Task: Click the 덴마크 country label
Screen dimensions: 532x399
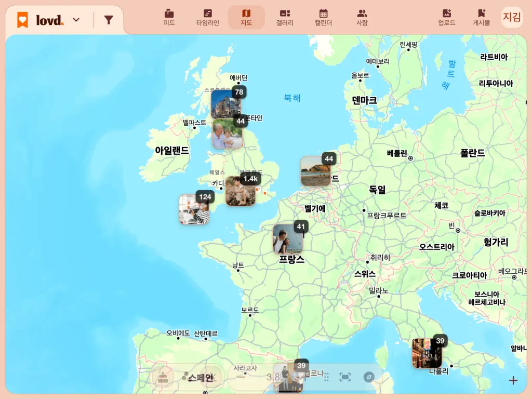Action: 364,100
